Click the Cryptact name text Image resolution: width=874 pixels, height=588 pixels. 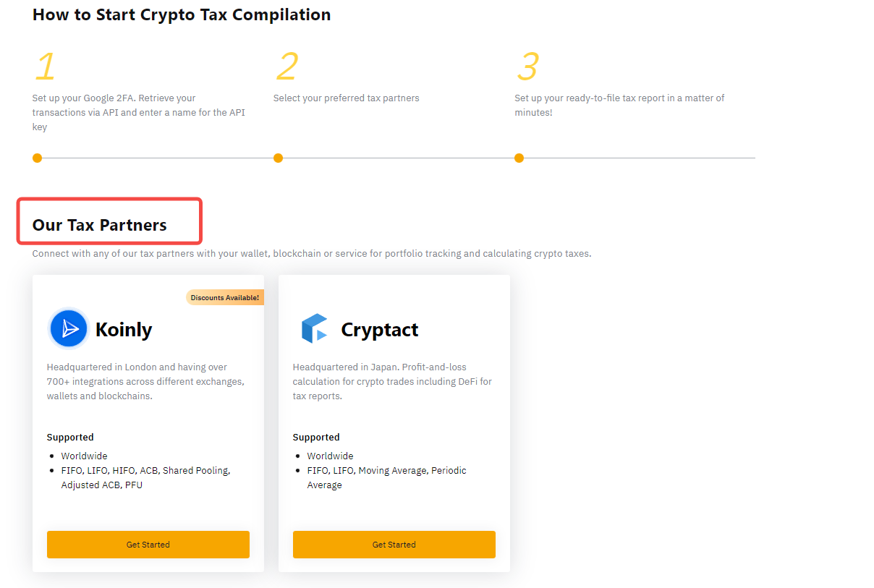coord(379,330)
